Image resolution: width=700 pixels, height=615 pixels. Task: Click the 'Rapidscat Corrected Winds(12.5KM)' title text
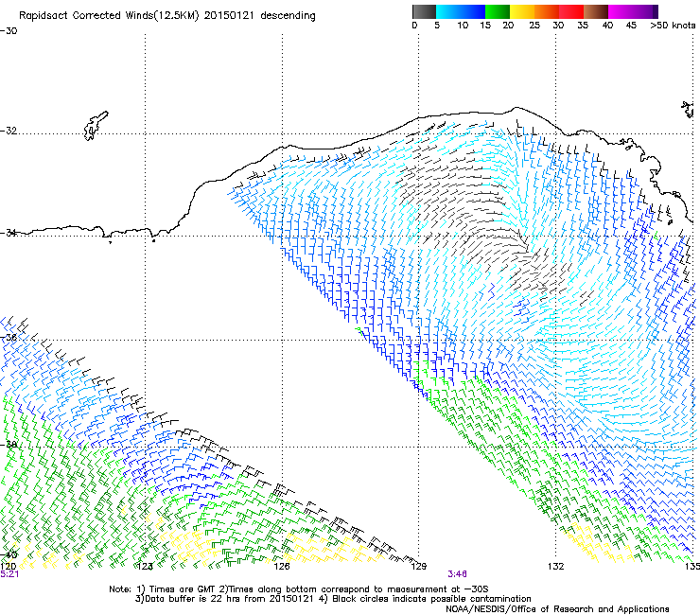pyautogui.click(x=109, y=16)
